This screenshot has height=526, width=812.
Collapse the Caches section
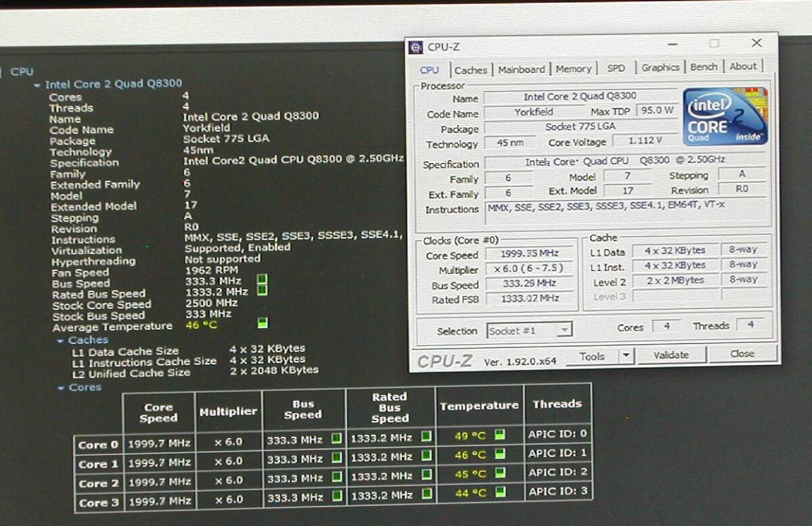coord(60,341)
